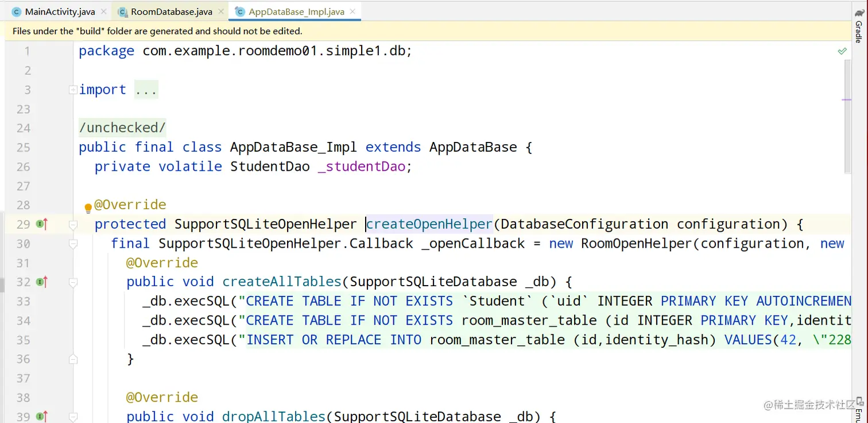Click the _openCallback variable name
Image resolution: width=868 pixels, height=423 pixels.
tap(473, 244)
